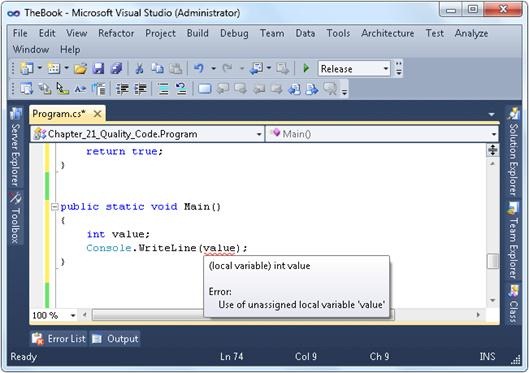The height and width of the screenshot is (373, 529).
Task: Click the editor split-window handle
Action: 493,150
